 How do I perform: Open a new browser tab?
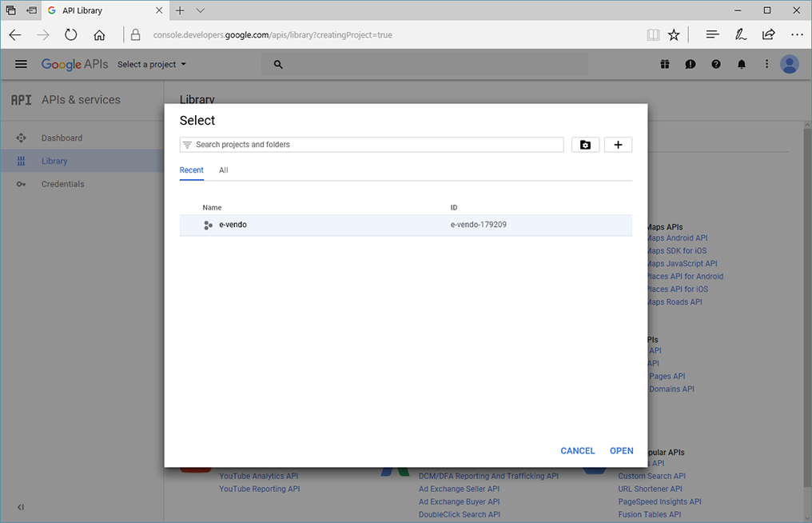[x=180, y=10]
